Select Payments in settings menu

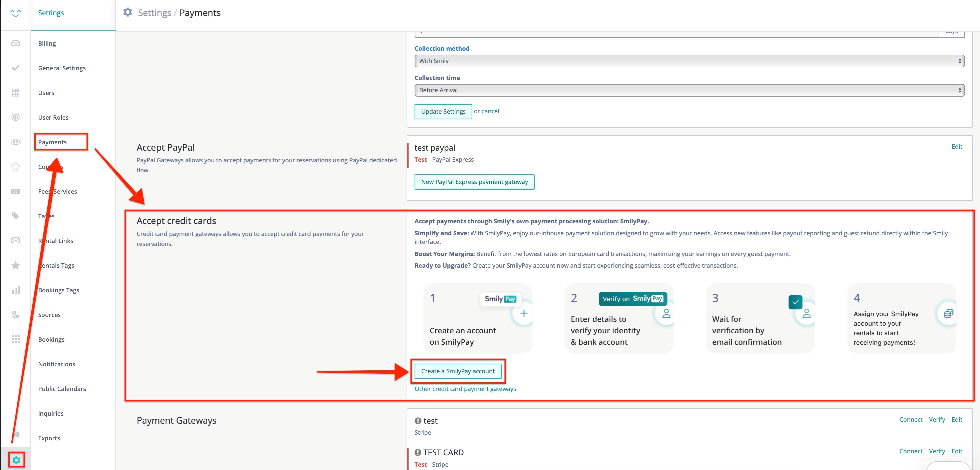(x=52, y=142)
